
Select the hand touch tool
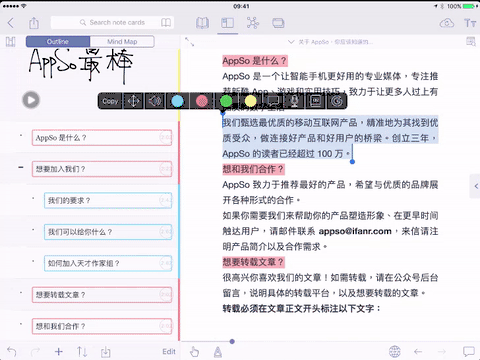(194, 351)
